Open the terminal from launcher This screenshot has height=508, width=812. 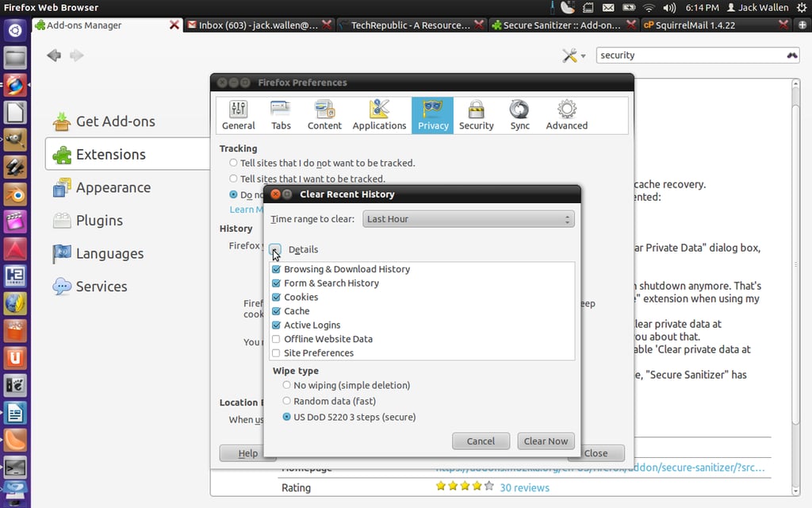click(x=15, y=468)
